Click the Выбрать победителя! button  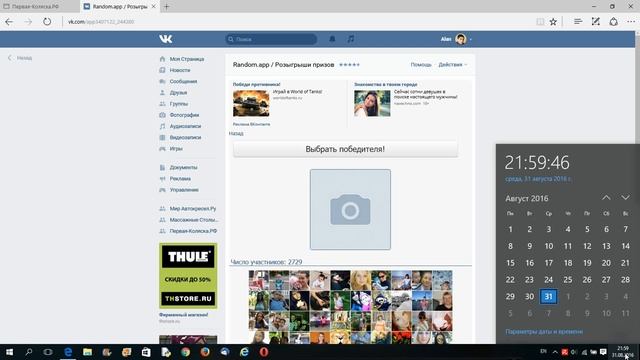(x=345, y=149)
